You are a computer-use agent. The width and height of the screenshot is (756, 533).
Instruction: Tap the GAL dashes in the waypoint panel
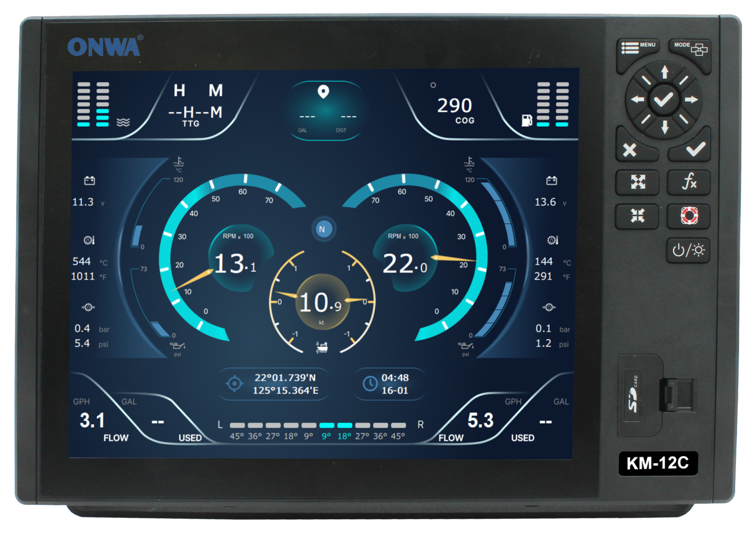[307, 117]
